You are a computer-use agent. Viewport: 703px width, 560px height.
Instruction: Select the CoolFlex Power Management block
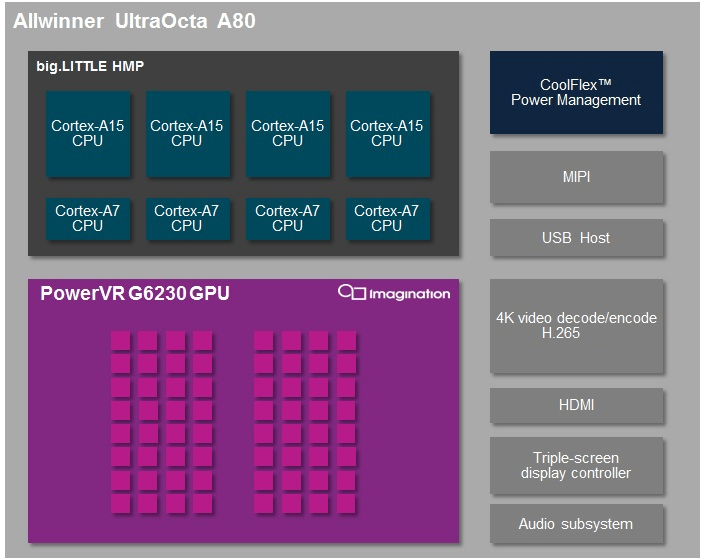[x=576, y=92]
